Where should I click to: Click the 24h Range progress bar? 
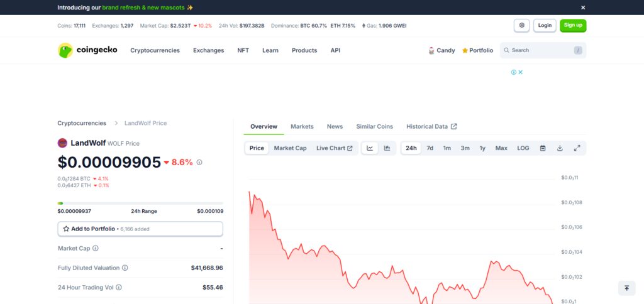pos(140,203)
